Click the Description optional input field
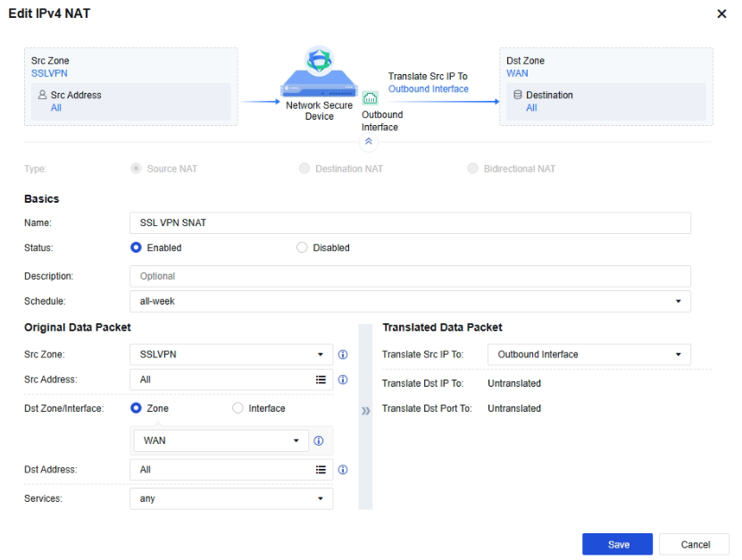This screenshot has height=560, width=742. point(410,277)
